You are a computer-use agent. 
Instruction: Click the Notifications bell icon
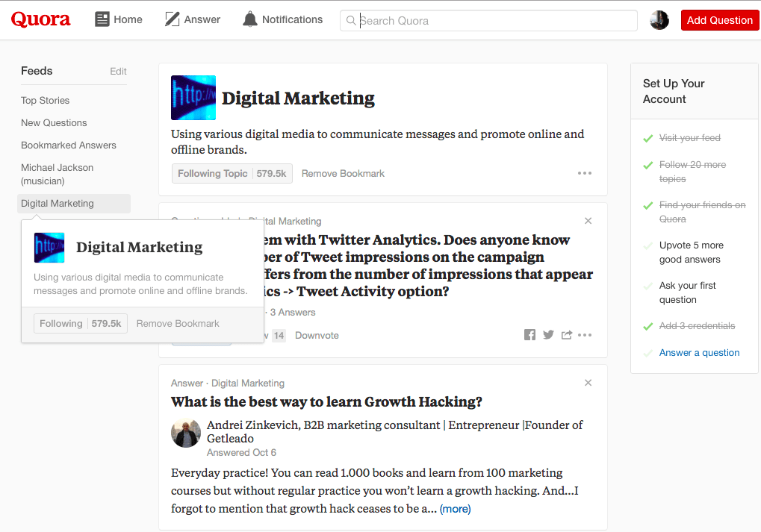pos(250,19)
